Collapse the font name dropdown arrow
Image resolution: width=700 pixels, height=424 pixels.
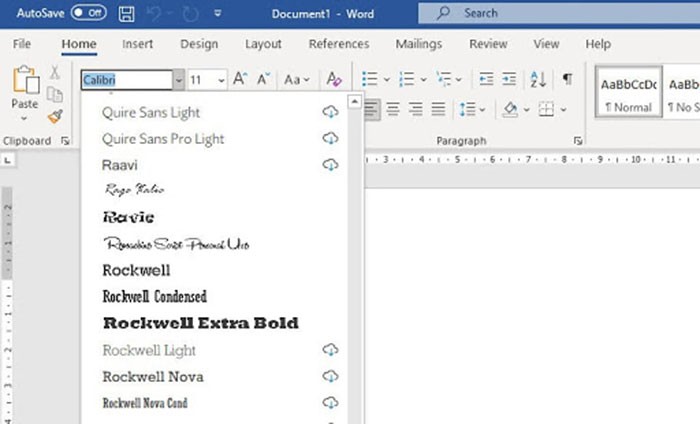click(x=179, y=80)
